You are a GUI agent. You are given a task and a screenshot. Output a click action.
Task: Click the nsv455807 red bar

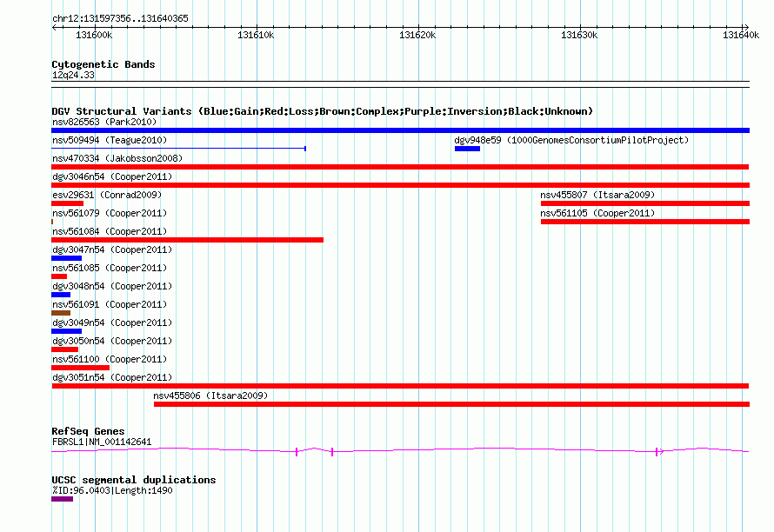click(645, 203)
